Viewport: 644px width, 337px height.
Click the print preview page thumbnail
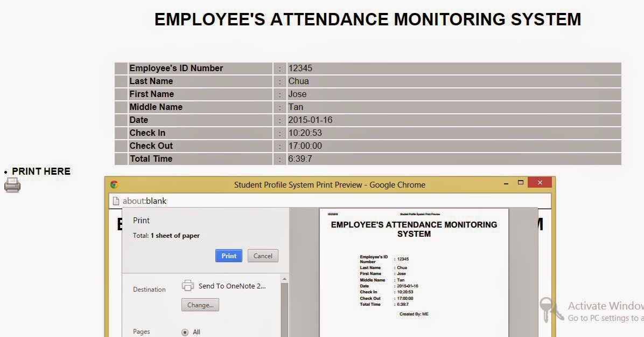pos(414,273)
